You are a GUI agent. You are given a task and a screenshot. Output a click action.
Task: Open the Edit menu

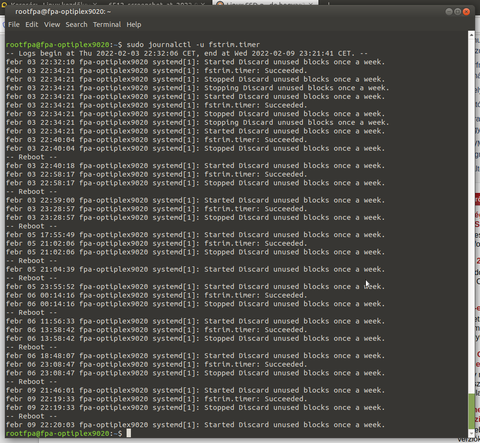[32, 24]
